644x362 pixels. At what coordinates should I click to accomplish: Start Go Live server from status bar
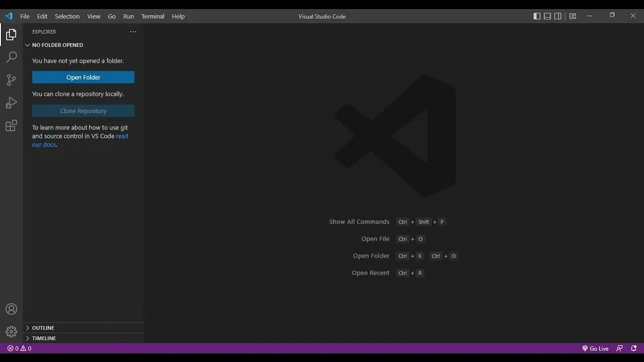[x=595, y=348]
